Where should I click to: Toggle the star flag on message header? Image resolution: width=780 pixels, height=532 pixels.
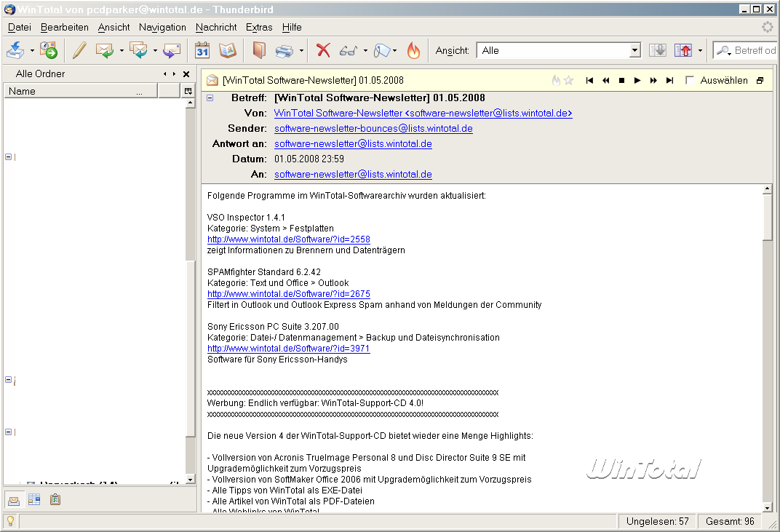click(569, 80)
